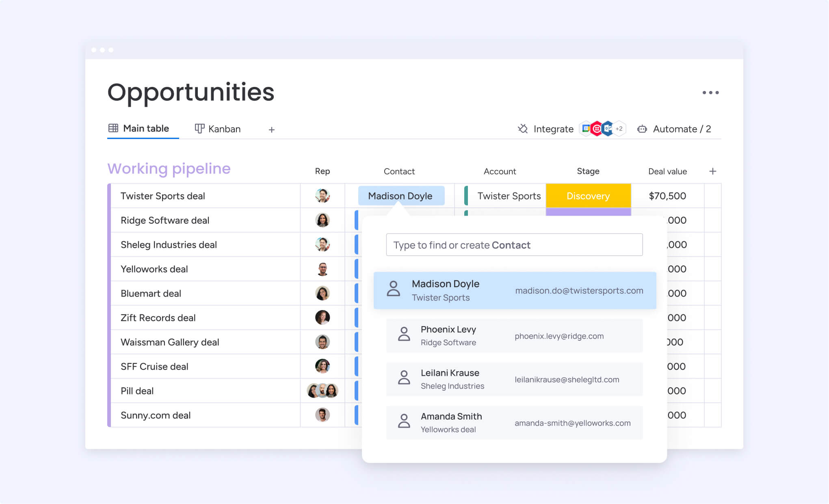Toggle the contact connector for Ridge Software deal
This screenshot has height=504, width=829.
click(360, 220)
